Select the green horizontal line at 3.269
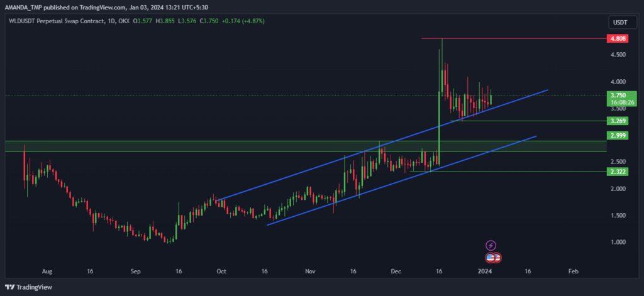The width and height of the screenshot is (644, 296). 528,121
